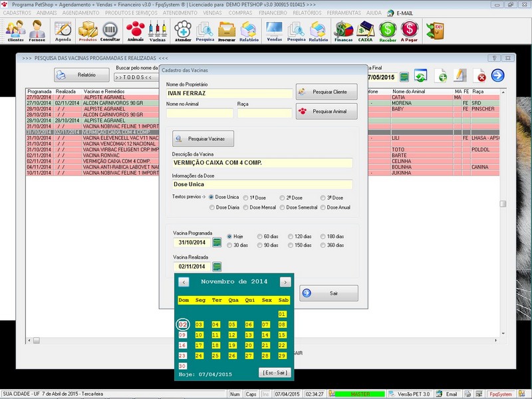Select the 1ª Dose radio button
The width and height of the screenshot is (532, 399).
245,198
